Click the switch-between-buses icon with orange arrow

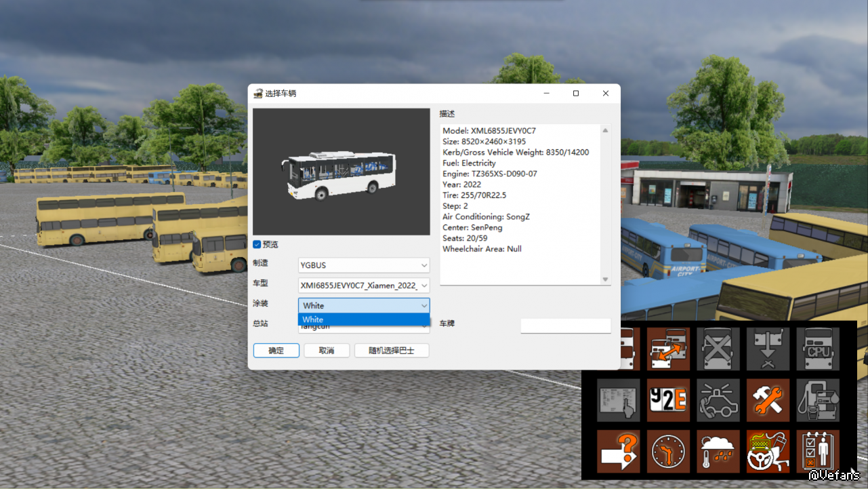(668, 349)
